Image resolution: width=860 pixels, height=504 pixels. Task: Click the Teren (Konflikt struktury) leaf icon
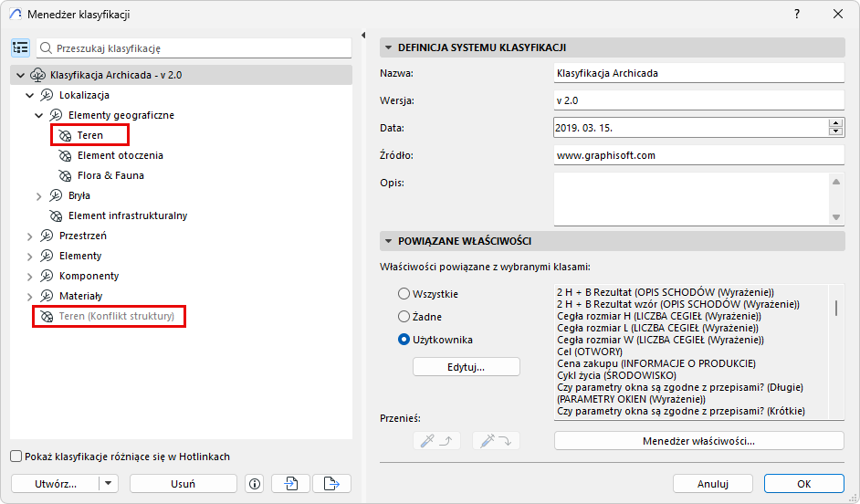click(47, 317)
